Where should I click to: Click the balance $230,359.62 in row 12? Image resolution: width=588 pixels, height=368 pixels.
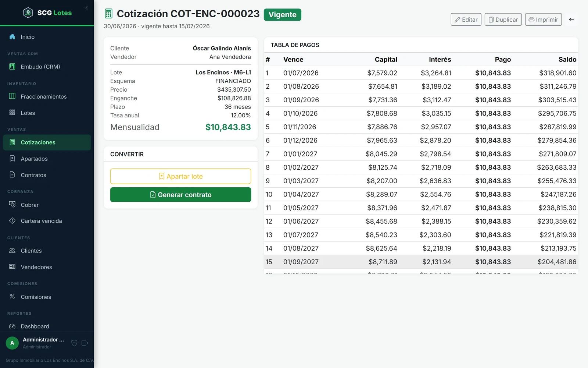tap(557, 222)
